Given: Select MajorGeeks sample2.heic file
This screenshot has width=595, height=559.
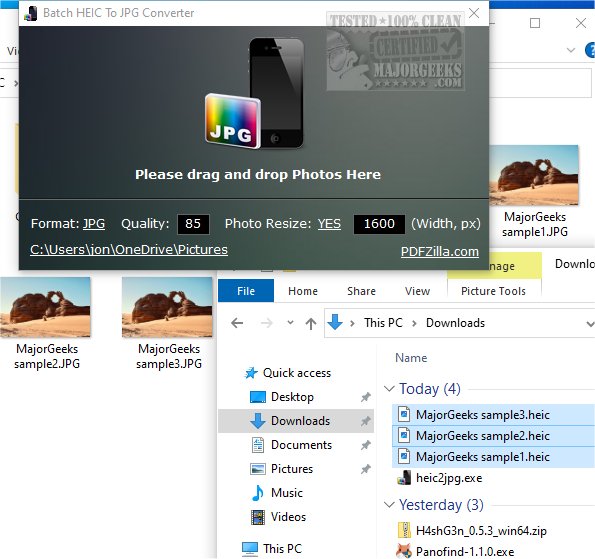Looking at the screenshot, I should click(493, 436).
